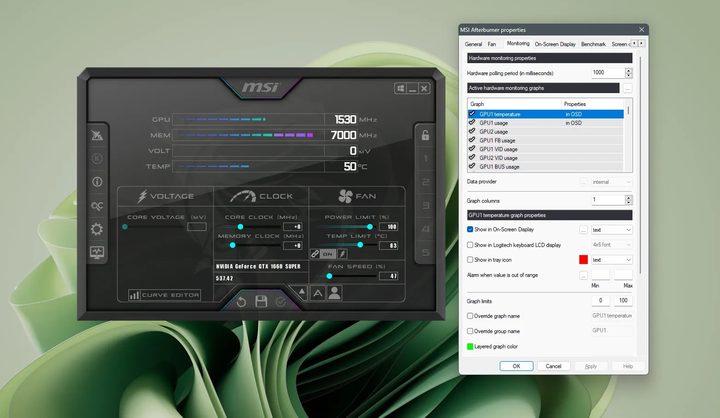This screenshot has height=418, width=720.
Task: Open Afterburner settings via the gear icon
Action: 98,229
